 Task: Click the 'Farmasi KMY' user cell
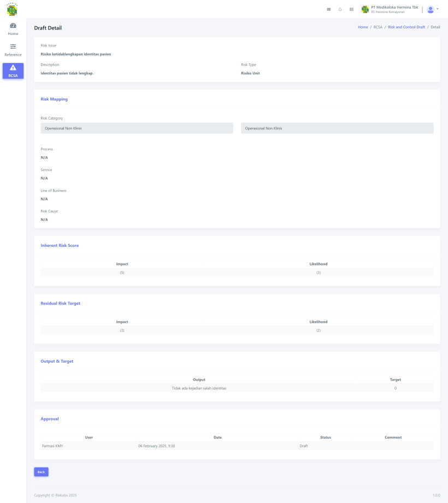[89, 446]
